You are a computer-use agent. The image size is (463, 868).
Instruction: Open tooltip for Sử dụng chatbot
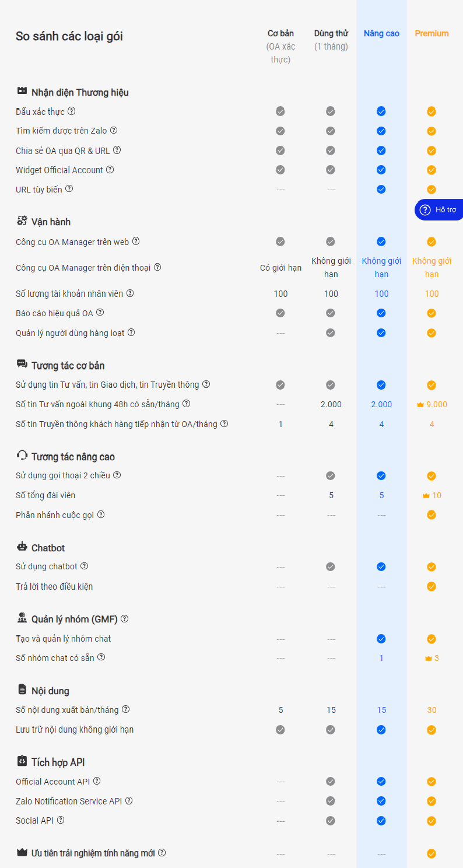tap(85, 566)
